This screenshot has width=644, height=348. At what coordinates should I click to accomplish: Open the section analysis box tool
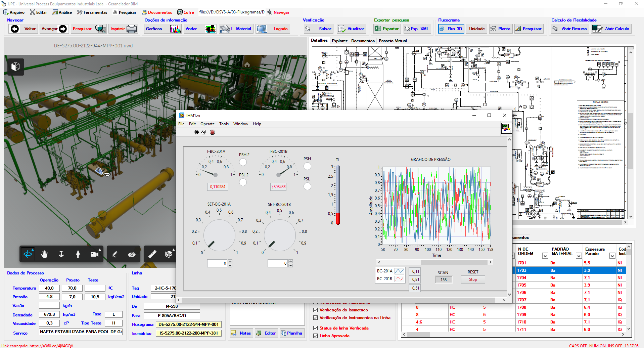[169, 254]
